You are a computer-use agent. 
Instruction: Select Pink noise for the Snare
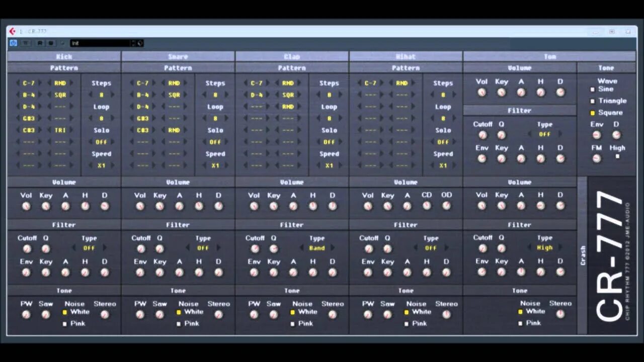tap(179, 324)
